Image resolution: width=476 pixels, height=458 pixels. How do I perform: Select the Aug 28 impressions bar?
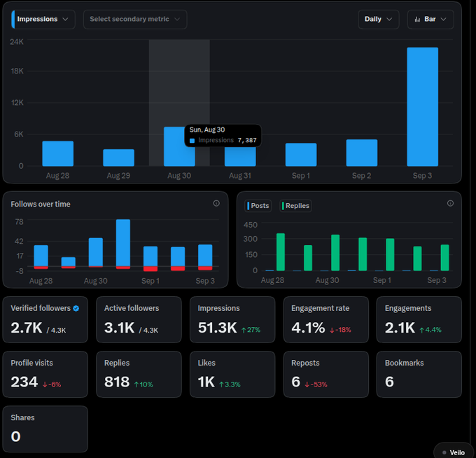[x=57, y=153]
